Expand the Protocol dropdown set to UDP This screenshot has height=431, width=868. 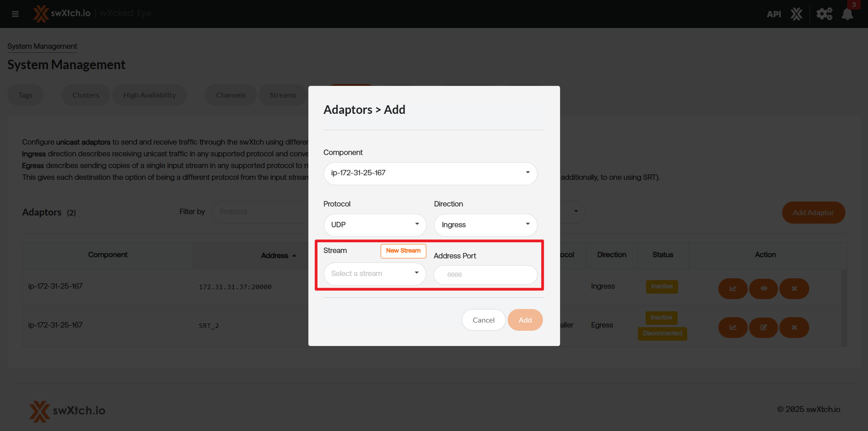tap(375, 225)
